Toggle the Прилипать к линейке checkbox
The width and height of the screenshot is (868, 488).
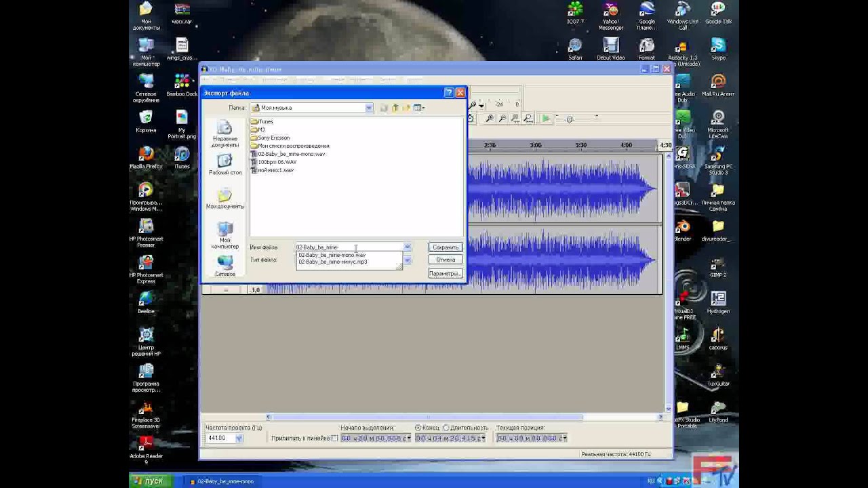click(x=334, y=439)
